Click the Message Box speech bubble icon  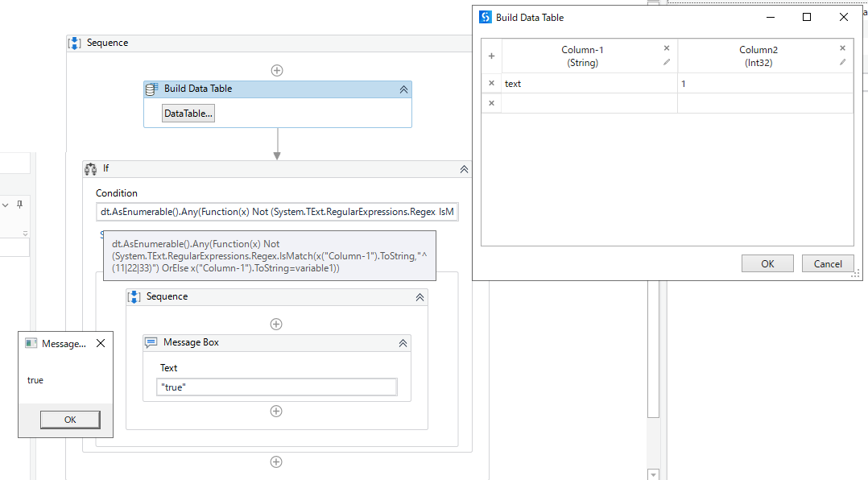point(151,343)
